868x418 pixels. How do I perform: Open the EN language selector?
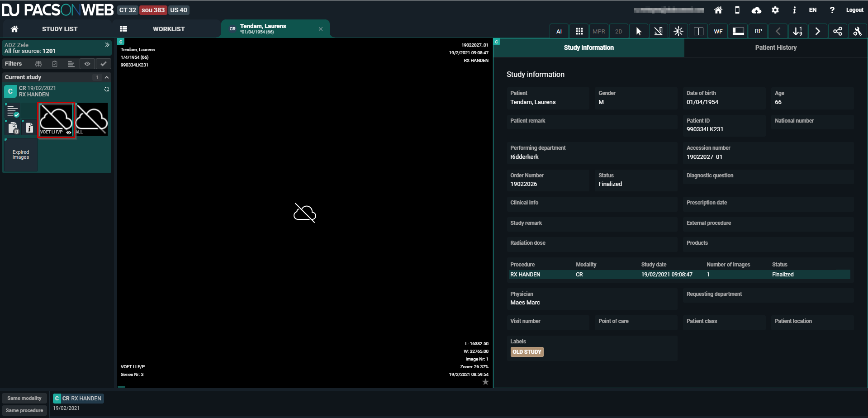[x=813, y=10]
